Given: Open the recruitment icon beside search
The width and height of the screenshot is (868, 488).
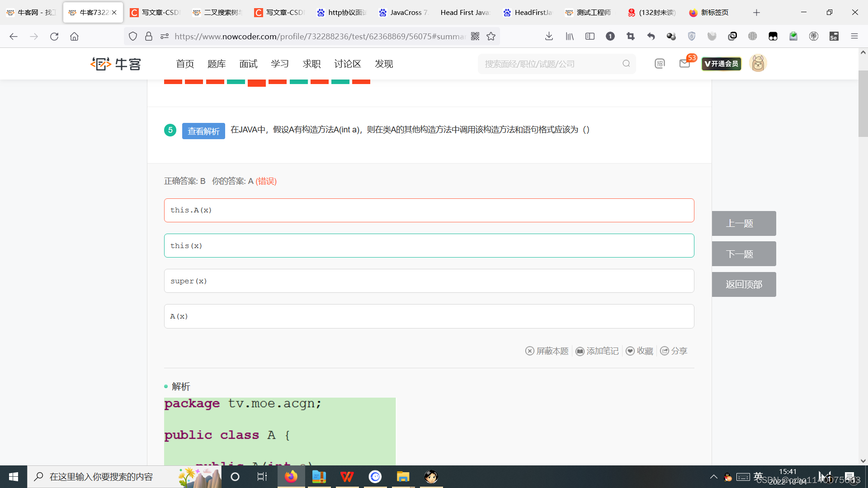Looking at the screenshot, I should tap(660, 64).
